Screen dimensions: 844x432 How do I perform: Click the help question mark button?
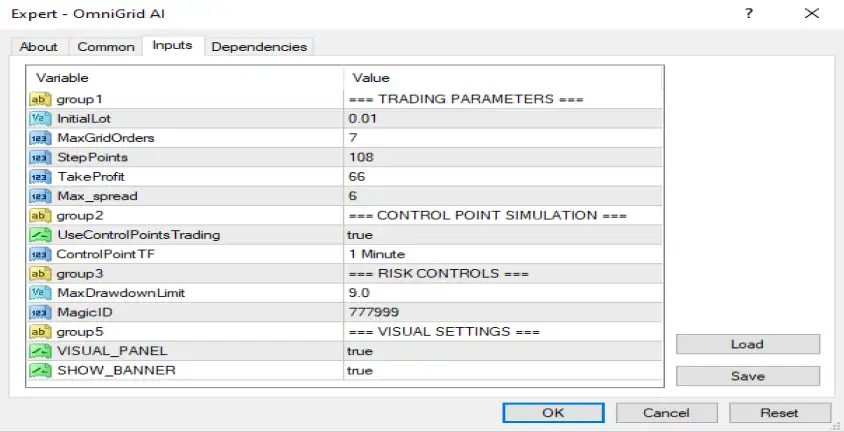point(748,15)
